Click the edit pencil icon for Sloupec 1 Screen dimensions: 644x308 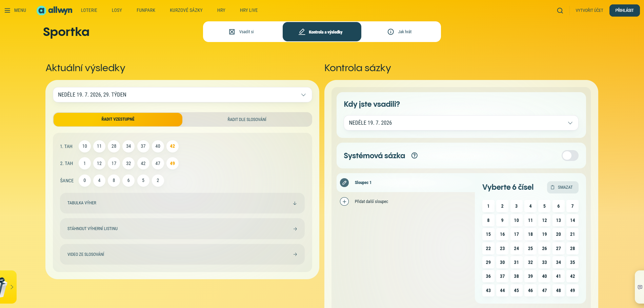pyautogui.click(x=344, y=183)
